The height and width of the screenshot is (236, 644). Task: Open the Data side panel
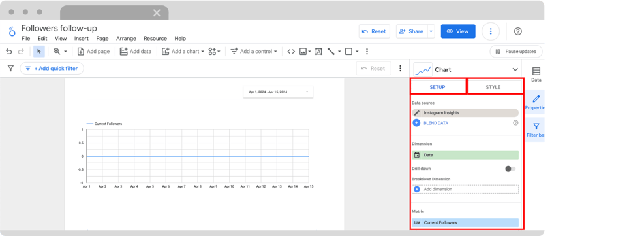[x=536, y=75]
